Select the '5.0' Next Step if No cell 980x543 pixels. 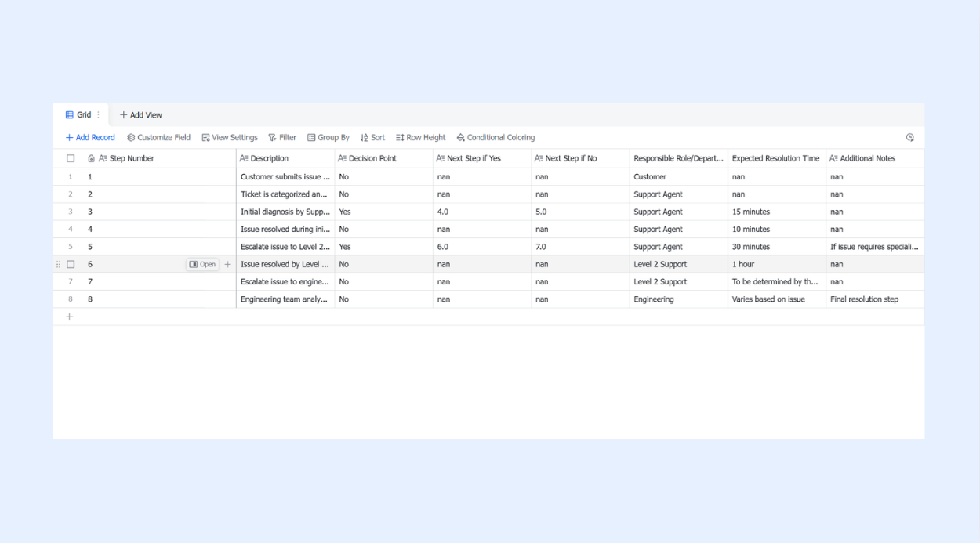point(580,212)
